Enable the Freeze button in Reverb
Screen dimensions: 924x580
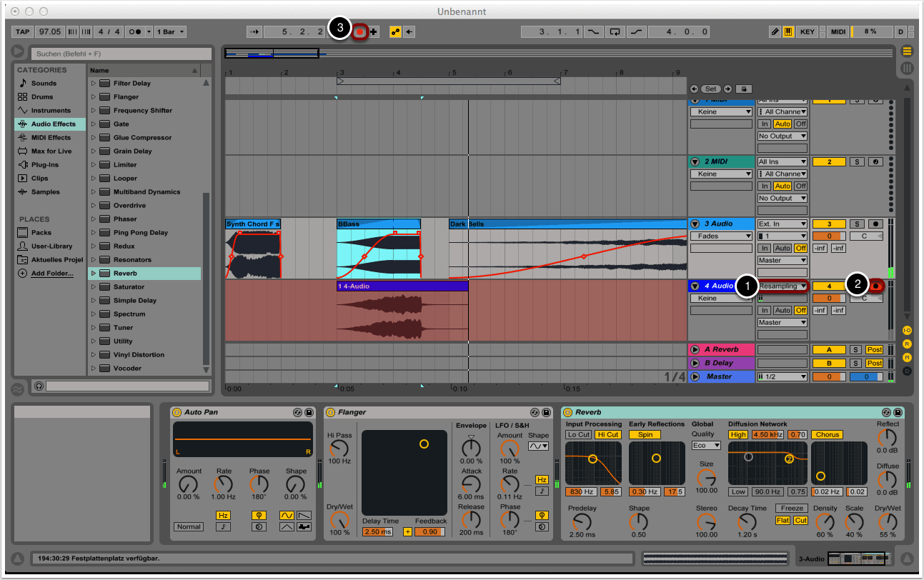pyautogui.click(x=793, y=509)
